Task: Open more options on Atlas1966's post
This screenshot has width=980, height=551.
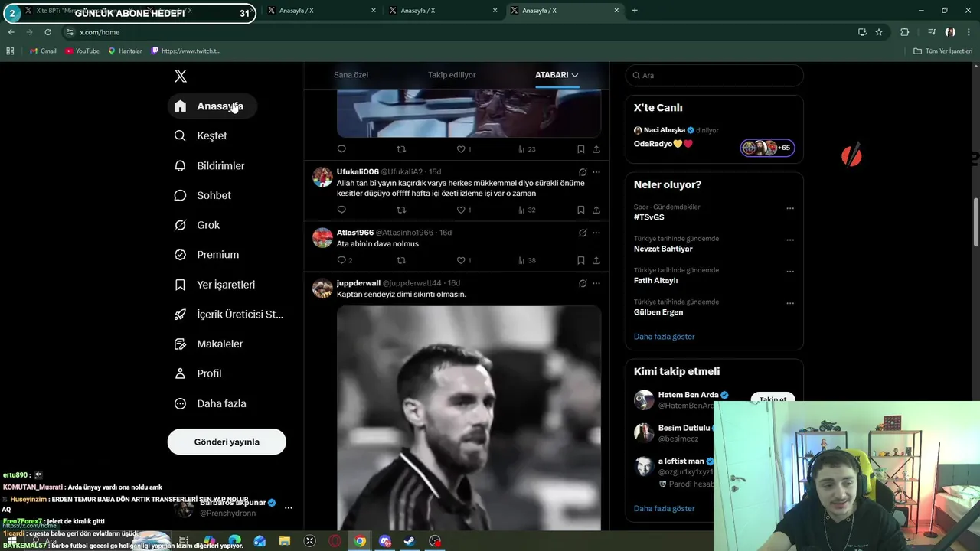Action: (x=596, y=233)
